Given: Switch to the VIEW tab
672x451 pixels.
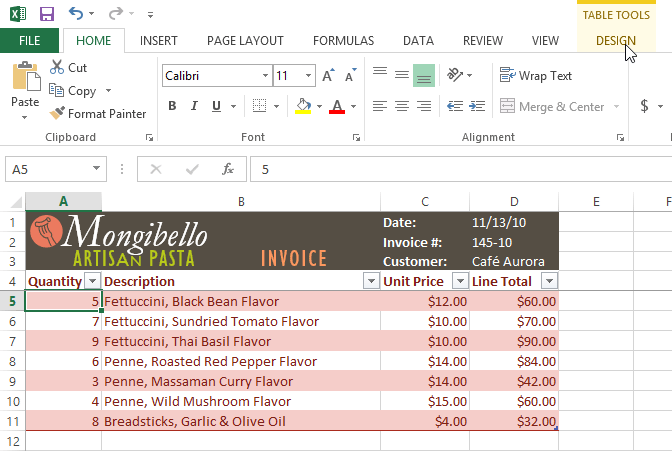Looking at the screenshot, I should point(545,41).
